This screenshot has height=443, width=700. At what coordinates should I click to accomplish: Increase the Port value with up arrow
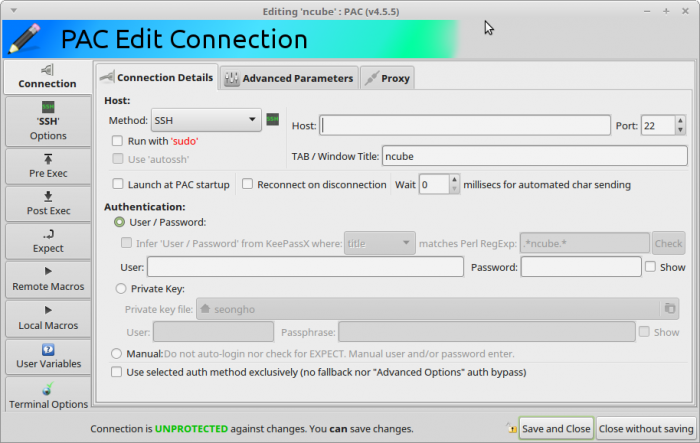[680, 121]
